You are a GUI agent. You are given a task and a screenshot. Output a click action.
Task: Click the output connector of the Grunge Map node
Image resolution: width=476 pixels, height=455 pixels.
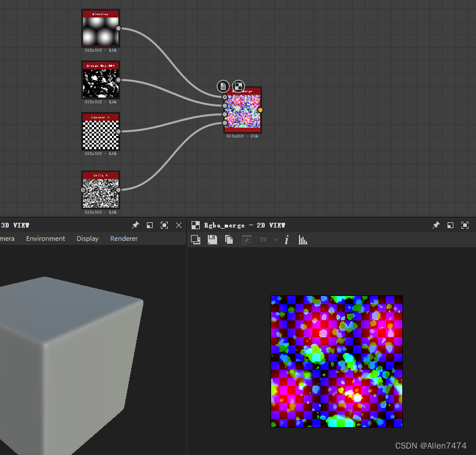point(118,80)
